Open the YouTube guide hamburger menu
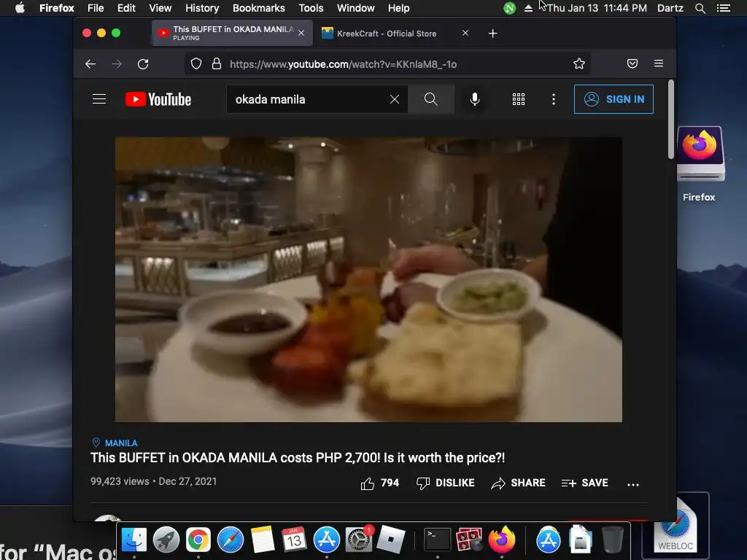The image size is (747, 560). pyautogui.click(x=99, y=99)
